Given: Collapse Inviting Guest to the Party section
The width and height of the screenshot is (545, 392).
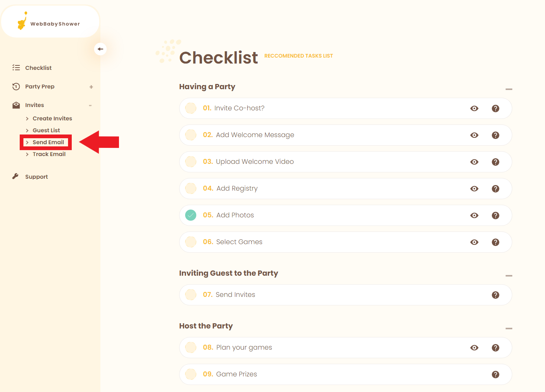Looking at the screenshot, I should click(509, 276).
